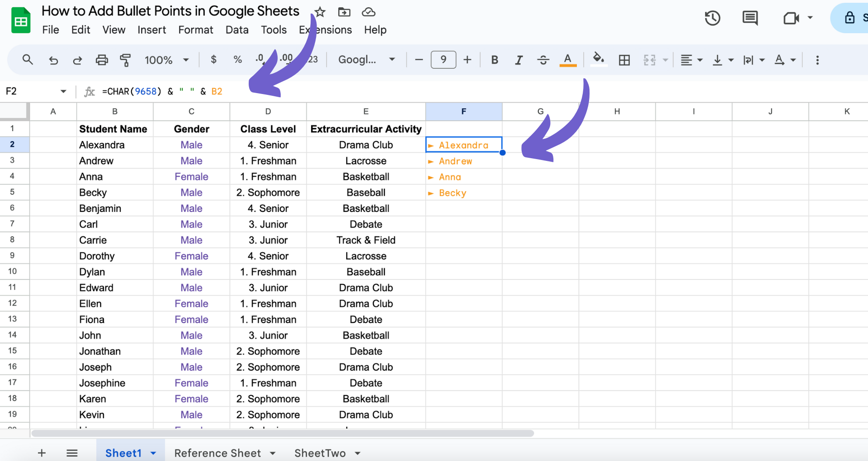Click the Redo icon
This screenshot has height=461, width=868.
77,60
